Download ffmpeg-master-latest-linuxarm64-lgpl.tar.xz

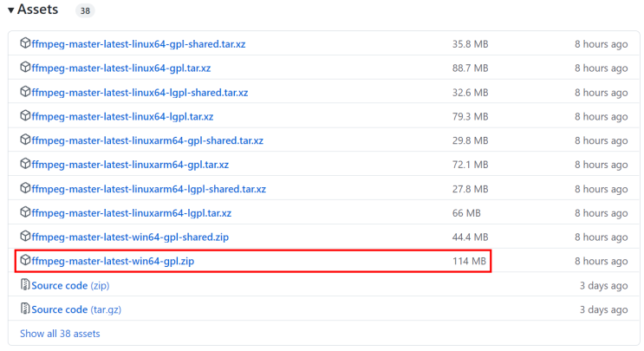(x=132, y=213)
